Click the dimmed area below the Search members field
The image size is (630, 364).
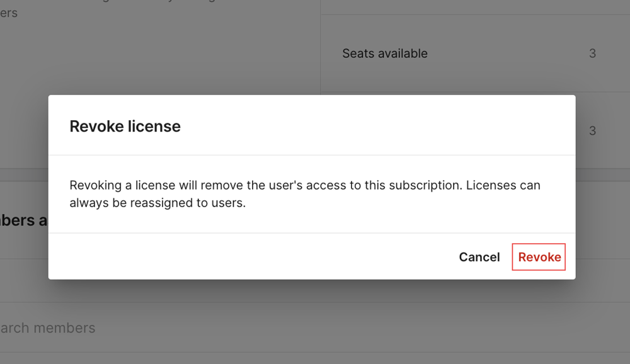(315, 358)
